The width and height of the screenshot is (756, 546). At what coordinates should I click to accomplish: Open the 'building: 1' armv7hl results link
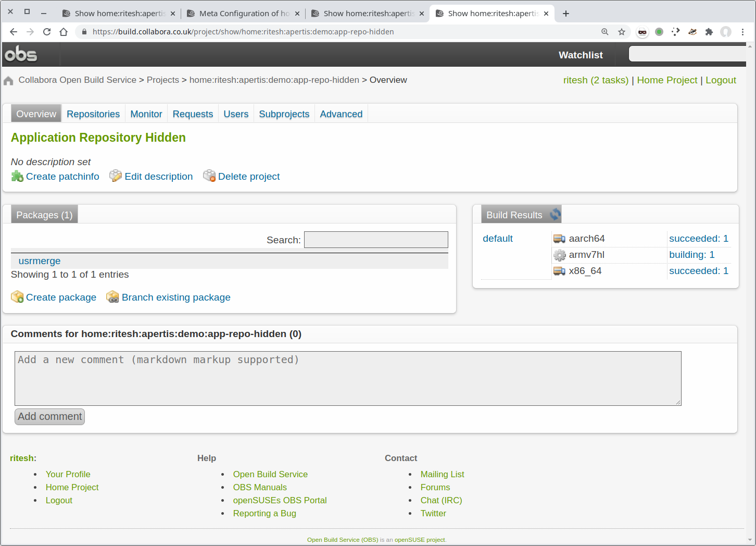pos(692,255)
